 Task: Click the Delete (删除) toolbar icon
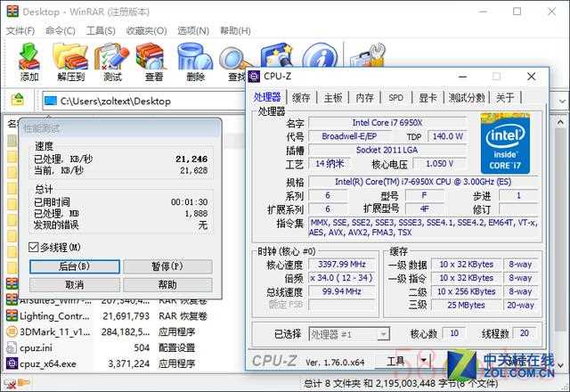coord(195,56)
